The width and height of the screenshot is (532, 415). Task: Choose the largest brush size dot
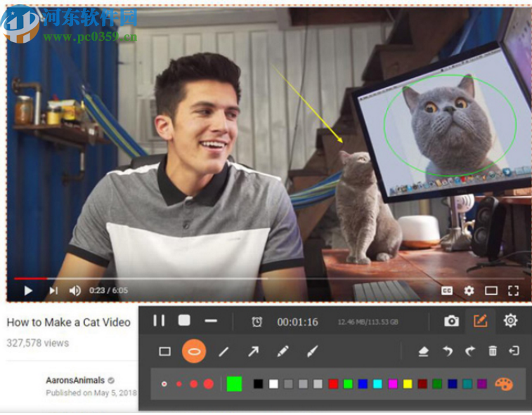coord(208,384)
